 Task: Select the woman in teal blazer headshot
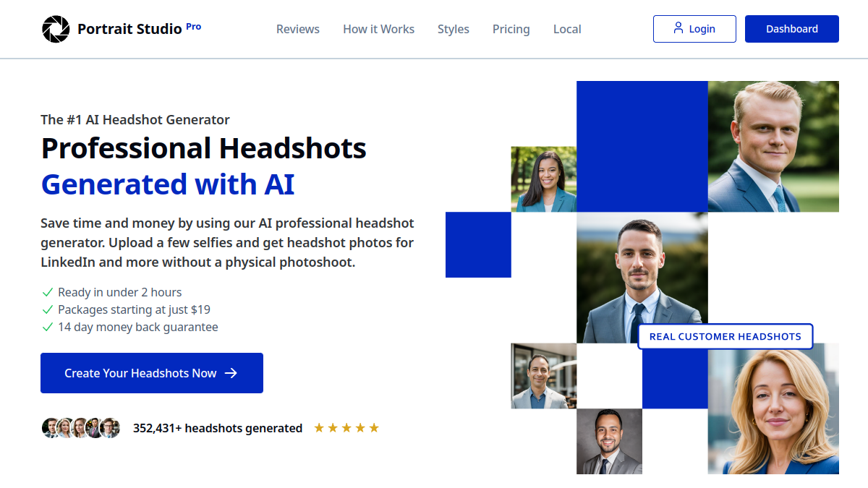(544, 179)
